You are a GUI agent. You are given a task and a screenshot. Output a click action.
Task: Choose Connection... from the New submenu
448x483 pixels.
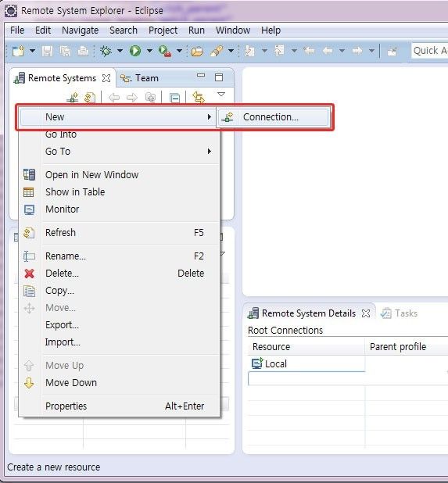point(274,117)
